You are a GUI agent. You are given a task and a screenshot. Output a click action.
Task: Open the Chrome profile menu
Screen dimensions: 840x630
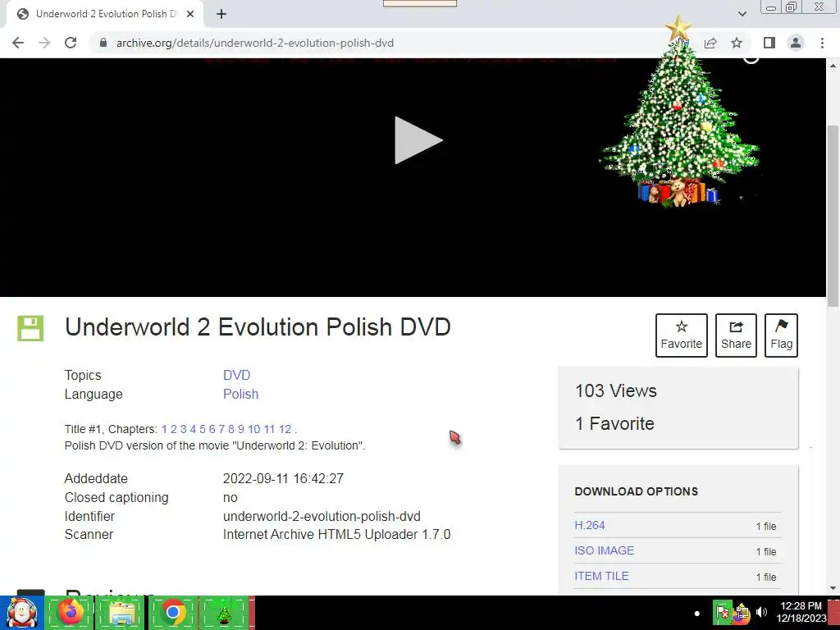pyautogui.click(x=796, y=43)
